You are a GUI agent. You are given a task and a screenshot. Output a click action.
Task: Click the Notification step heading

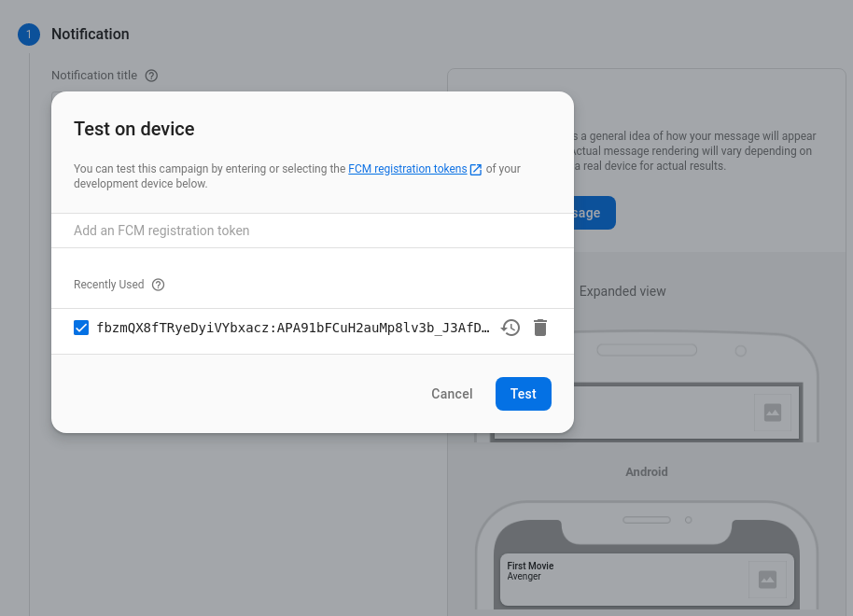tap(90, 35)
